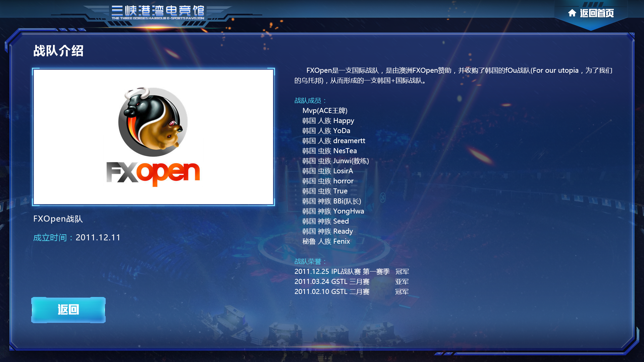This screenshot has height=362, width=644.
Task: Click the FXOpen team logo image
Action: click(x=153, y=137)
